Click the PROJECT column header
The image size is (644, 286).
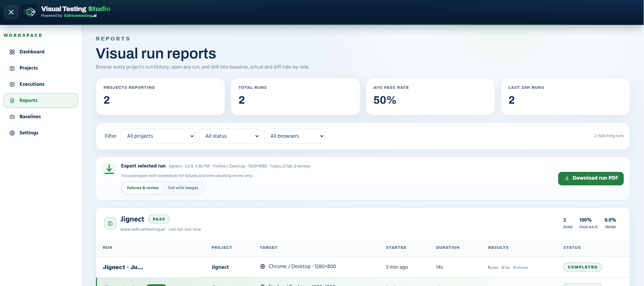222,248
